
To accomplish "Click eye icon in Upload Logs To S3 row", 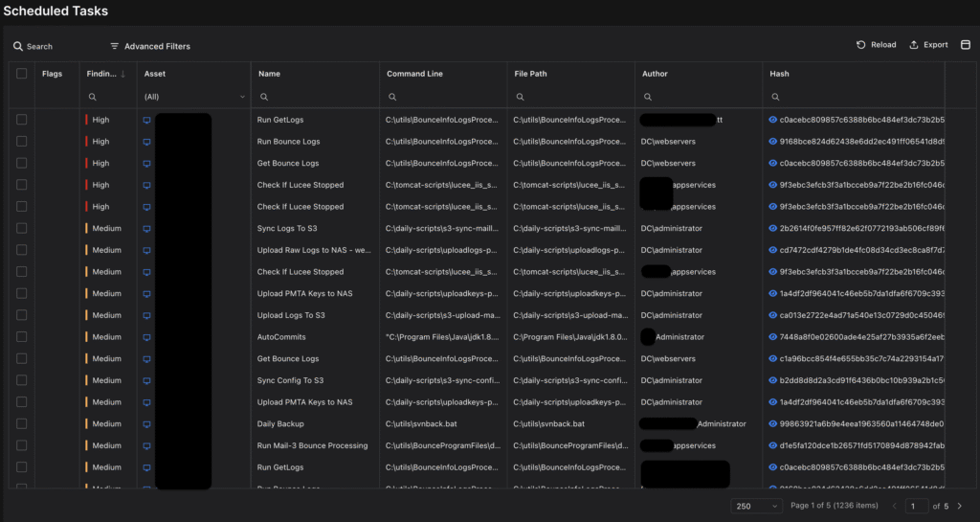I will click(x=773, y=315).
